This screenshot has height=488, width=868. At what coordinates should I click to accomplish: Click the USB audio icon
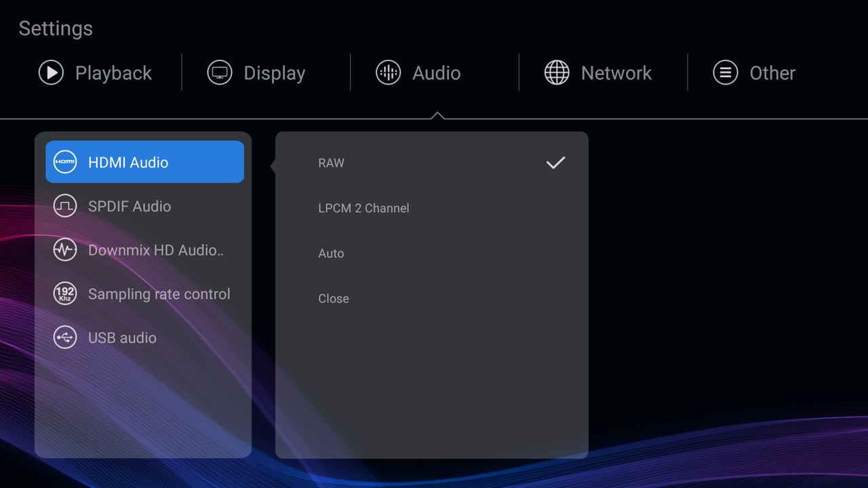point(65,338)
